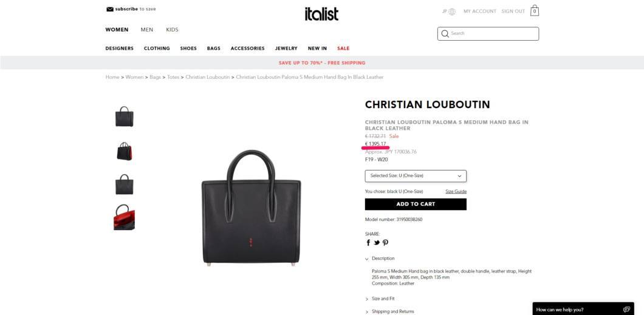
Task: Click the search input field
Action: 488,33
